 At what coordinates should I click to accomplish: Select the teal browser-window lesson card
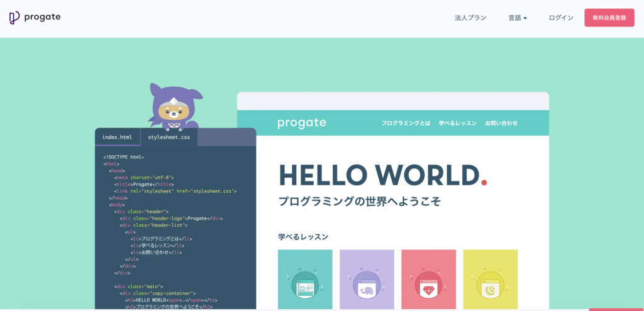[x=305, y=280]
